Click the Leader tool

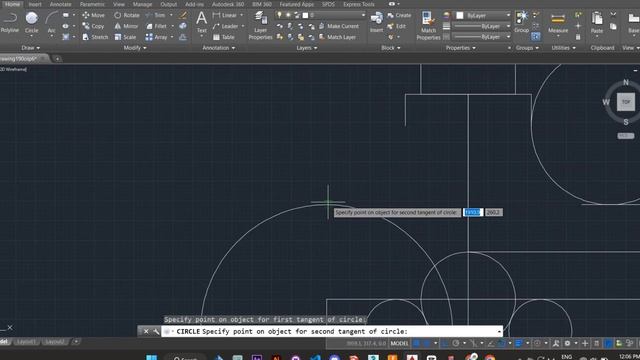click(225, 26)
